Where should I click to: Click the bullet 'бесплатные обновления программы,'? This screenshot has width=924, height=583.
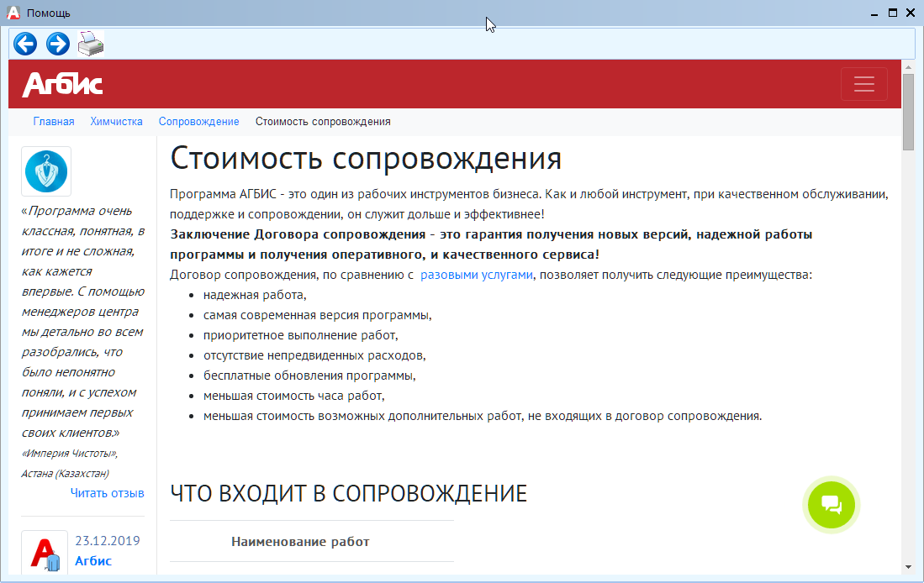point(309,376)
